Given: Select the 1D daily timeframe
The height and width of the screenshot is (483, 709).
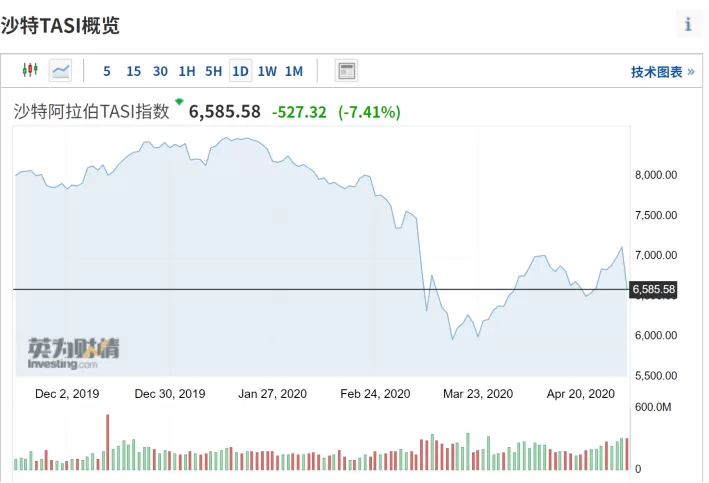Looking at the screenshot, I should tap(240, 71).
